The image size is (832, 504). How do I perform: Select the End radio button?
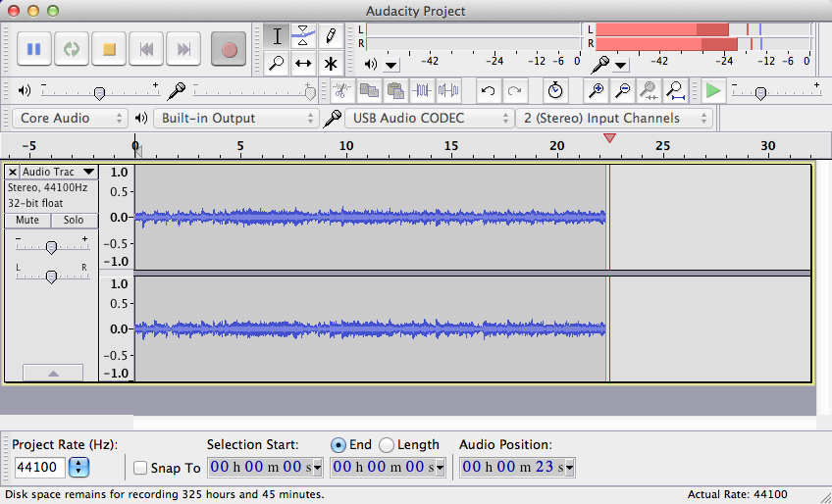click(338, 444)
